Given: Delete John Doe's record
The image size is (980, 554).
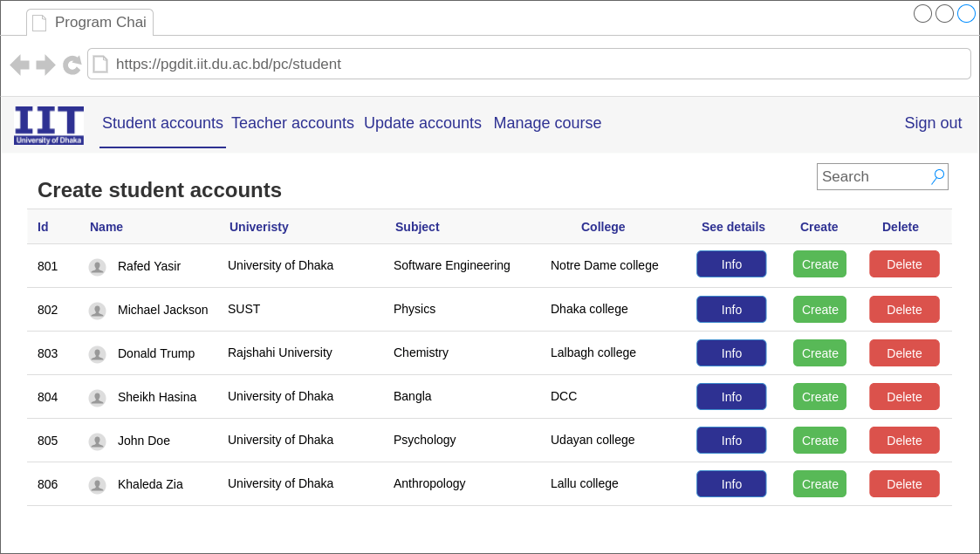Looking at the screenshot, I should point(904,441).
